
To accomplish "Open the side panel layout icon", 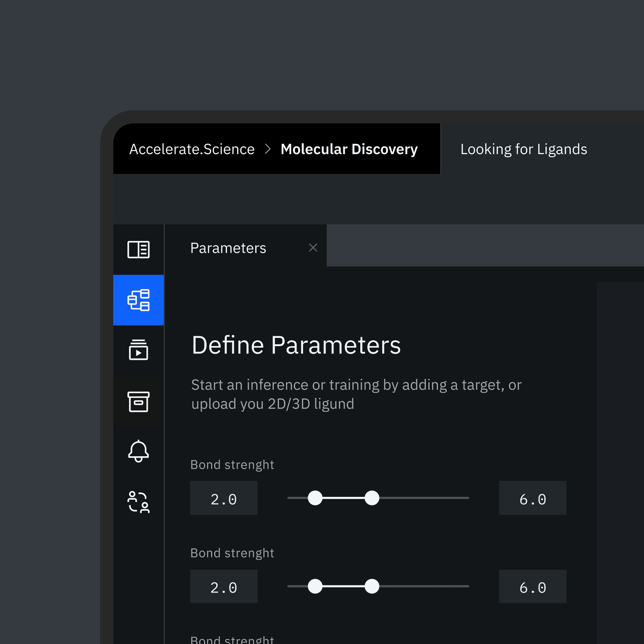I will [x=138, y=249].
